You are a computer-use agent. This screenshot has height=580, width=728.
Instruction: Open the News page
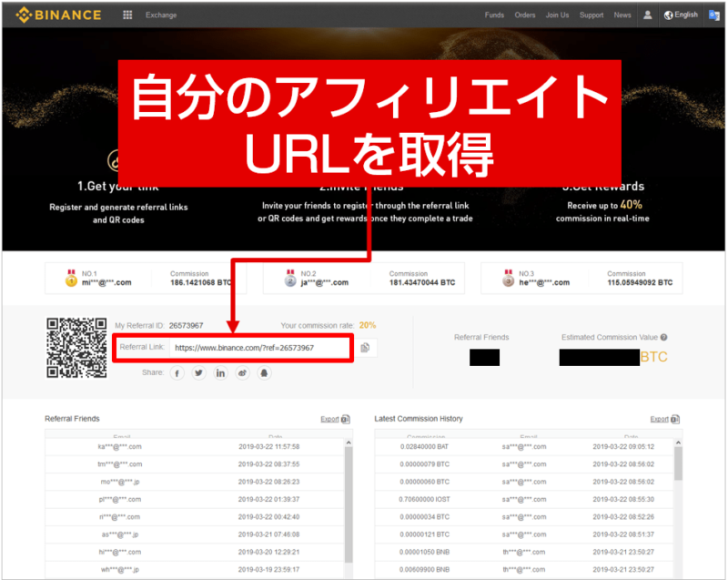click(622, 15)
